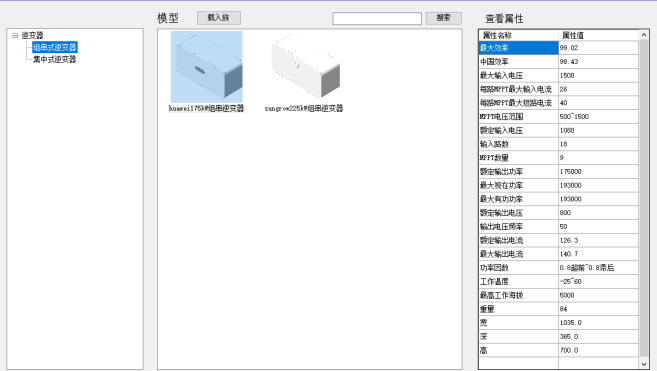Select the 功率因数 property row
This screenshot has height=371, width=657.
pyautogui.click(x=559, y=267)
